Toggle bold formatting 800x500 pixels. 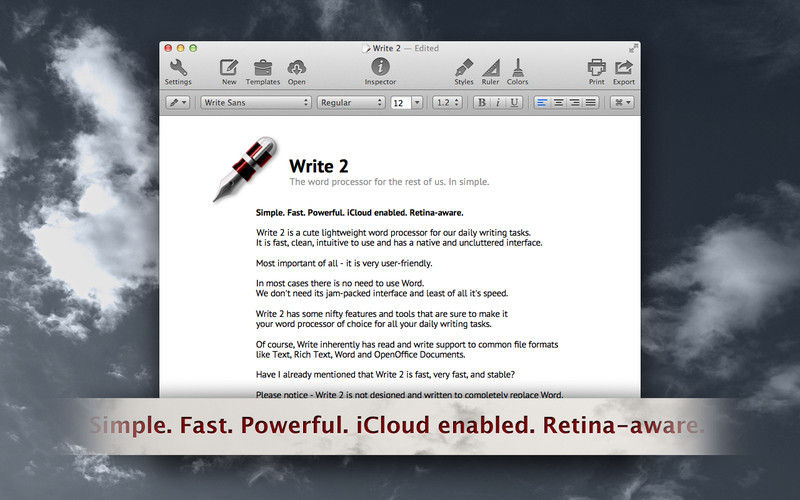coord(481,103)
